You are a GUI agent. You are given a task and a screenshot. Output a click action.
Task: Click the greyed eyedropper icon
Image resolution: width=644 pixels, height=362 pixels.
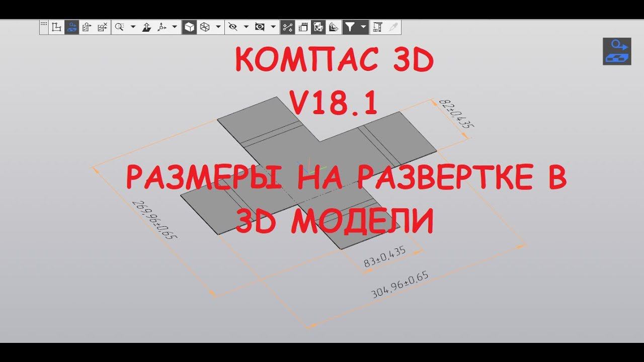[x=393, y=27]
